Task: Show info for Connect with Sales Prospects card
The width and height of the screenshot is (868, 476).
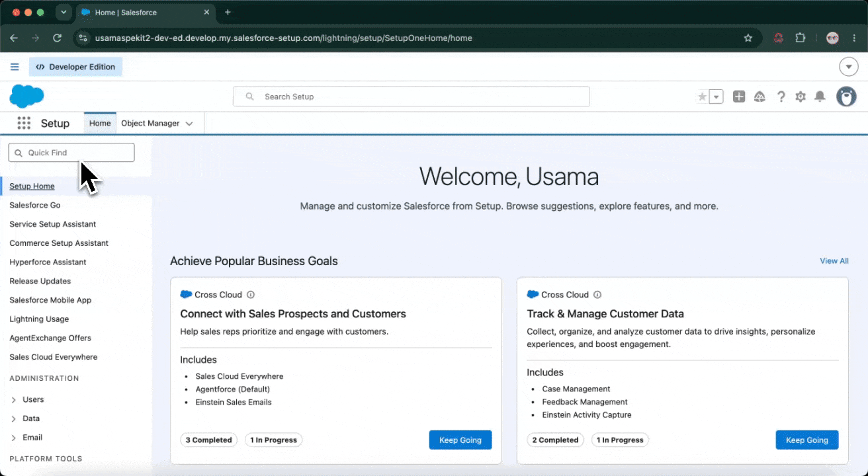Action: 251,295
